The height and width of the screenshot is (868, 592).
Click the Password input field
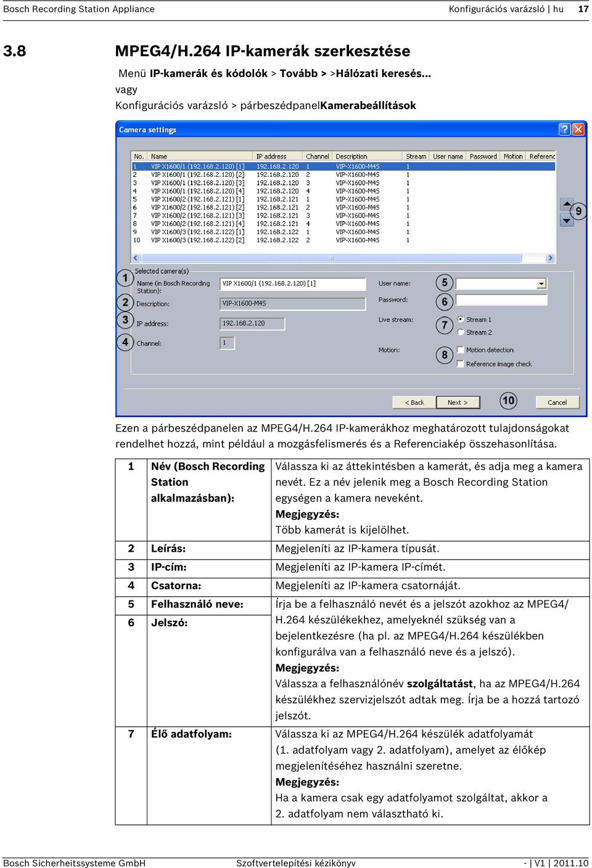click(x=501, y=300)
